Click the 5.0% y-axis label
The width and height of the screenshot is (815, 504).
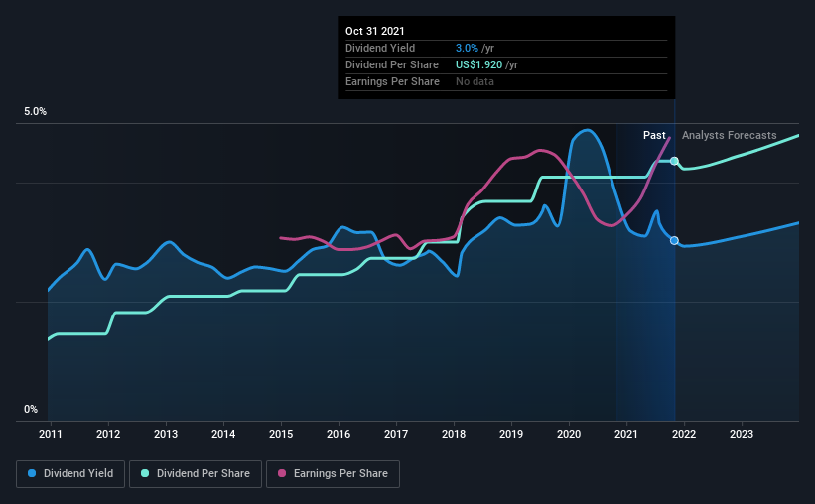pyautogui.click(x=35, y=112)
